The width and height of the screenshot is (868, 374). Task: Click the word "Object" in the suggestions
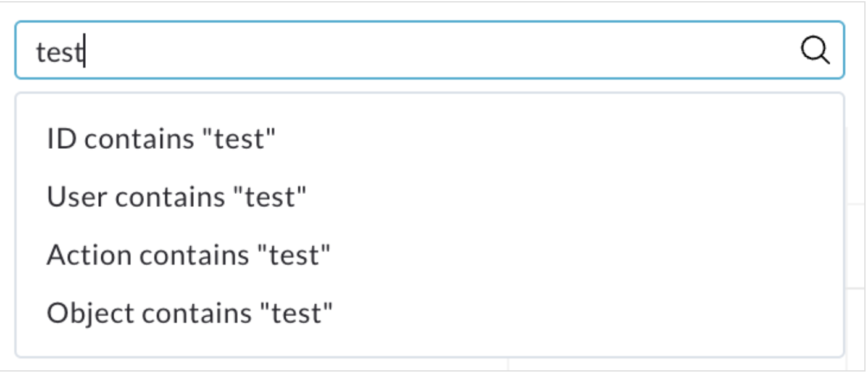(x=91, y=314)
